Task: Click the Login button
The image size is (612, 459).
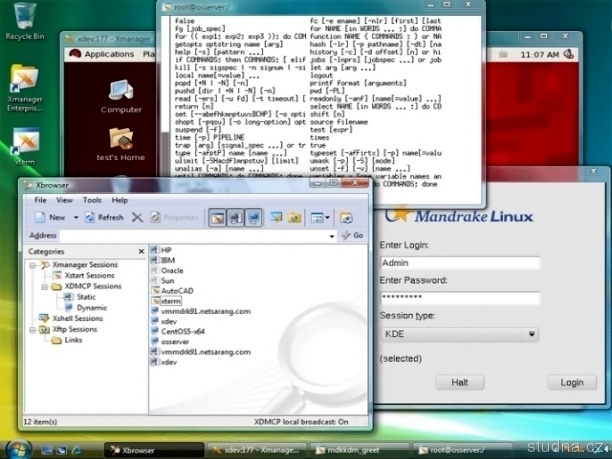Action: [x=571, y=382]
